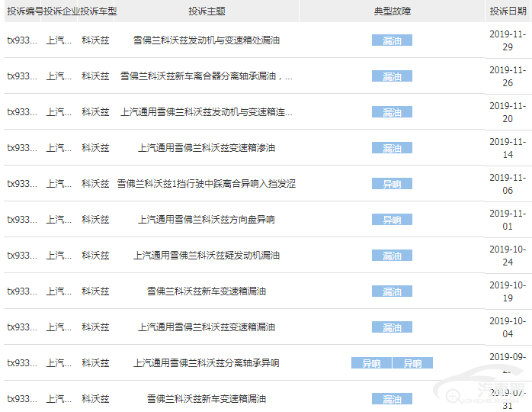The image size is (532, 412).
Task: Open complaint 上汽通用雪佛兰科沃兹变速箱漏油
Action: 207,327
